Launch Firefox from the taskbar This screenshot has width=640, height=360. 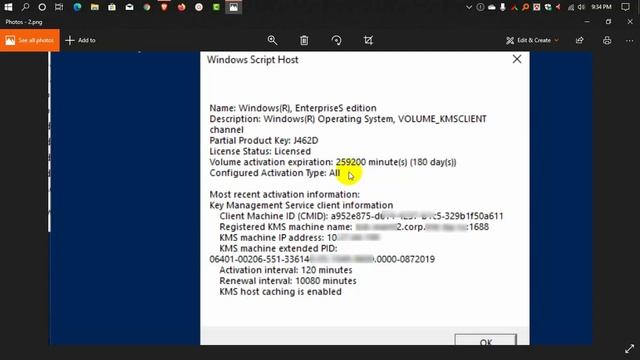[182, 7]
